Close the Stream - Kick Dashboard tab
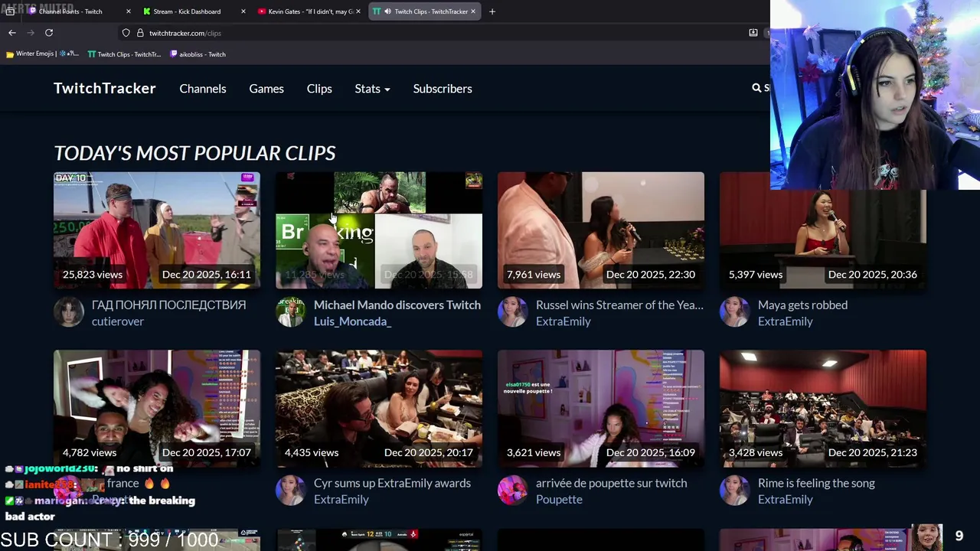The height and width of the screenshot is (551, 980). click(x=243, y=11)
